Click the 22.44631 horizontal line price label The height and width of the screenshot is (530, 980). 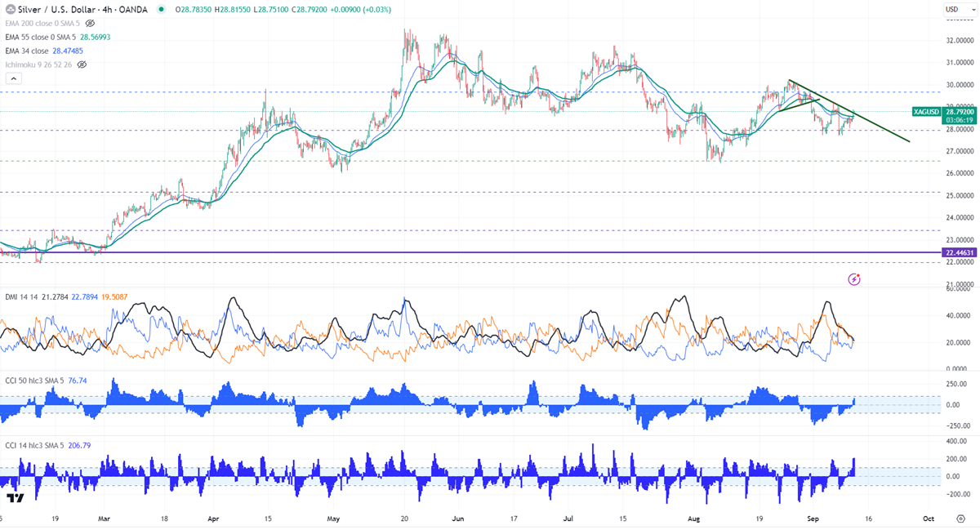959,252
